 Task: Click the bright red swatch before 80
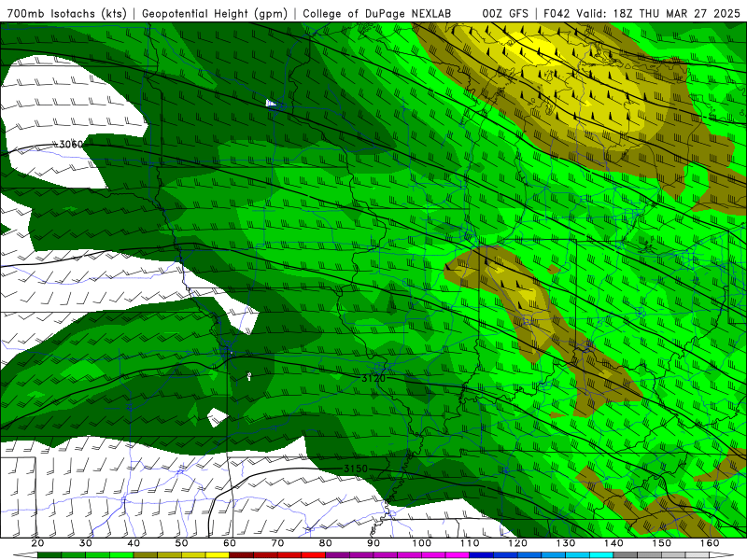coord(314,555)
